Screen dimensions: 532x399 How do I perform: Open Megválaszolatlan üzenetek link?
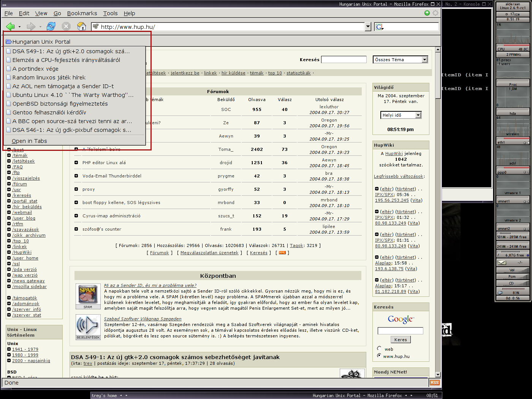(x=209, y=253)
